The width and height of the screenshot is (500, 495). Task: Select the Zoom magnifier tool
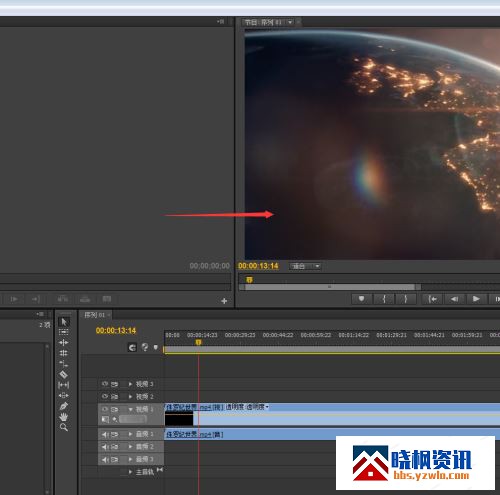(x=64, y=427)
